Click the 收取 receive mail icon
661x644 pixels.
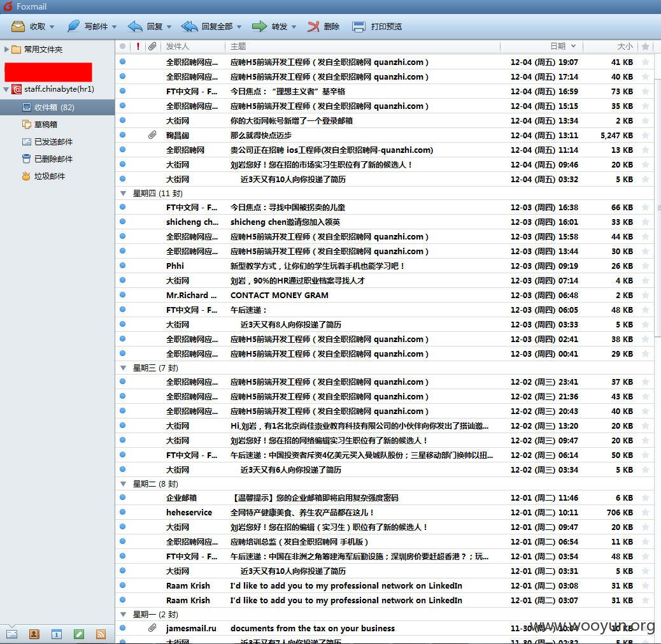(x=18, y=27)
